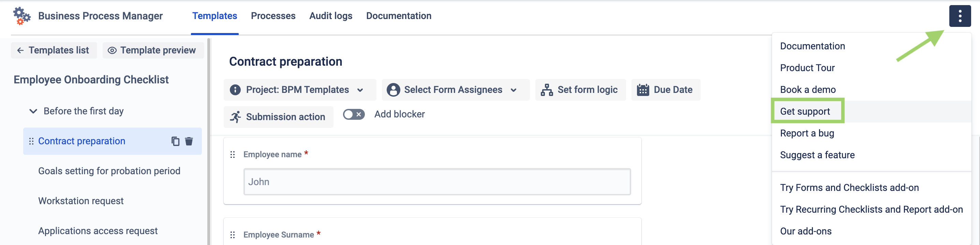Toggle the Add blocker switch

353,114
